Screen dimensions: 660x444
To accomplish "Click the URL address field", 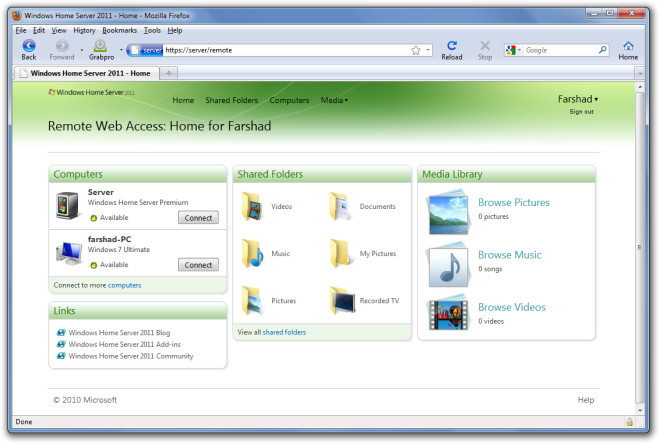I will pos(286,50).
